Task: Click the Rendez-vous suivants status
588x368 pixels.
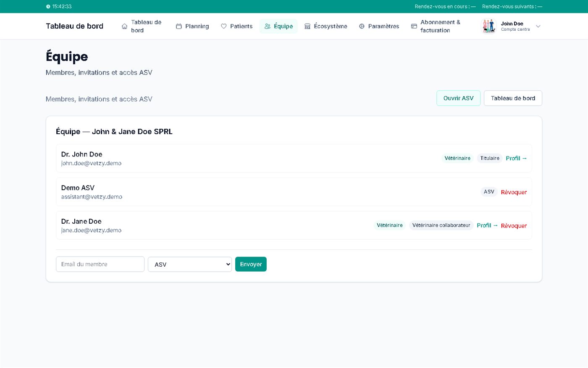Action: (x=512, y=7)
